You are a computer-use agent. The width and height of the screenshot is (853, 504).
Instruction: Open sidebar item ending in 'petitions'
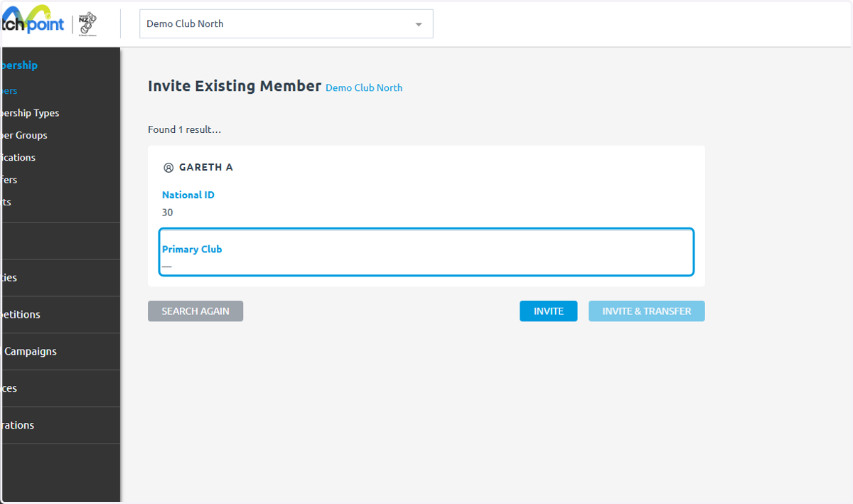21,314
